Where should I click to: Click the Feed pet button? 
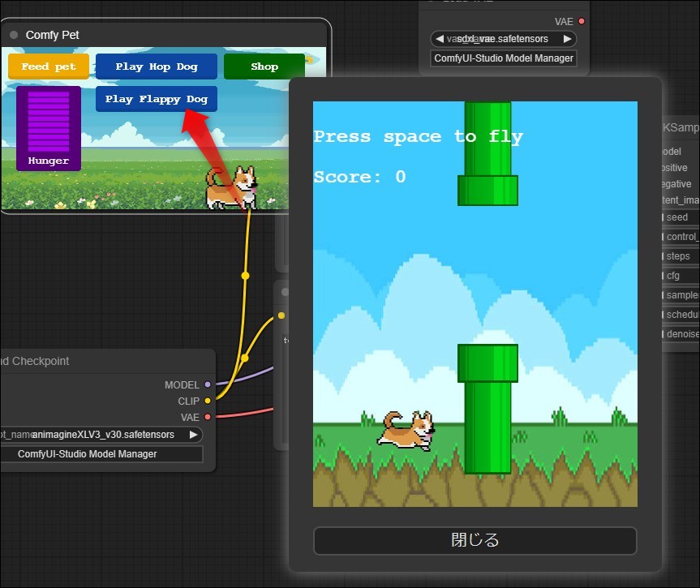point(48,67)
